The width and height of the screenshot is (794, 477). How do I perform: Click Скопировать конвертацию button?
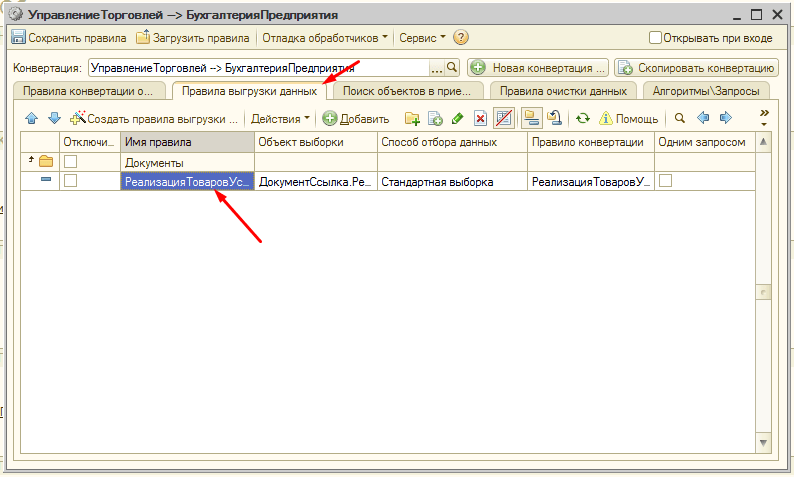click(697, 68)
